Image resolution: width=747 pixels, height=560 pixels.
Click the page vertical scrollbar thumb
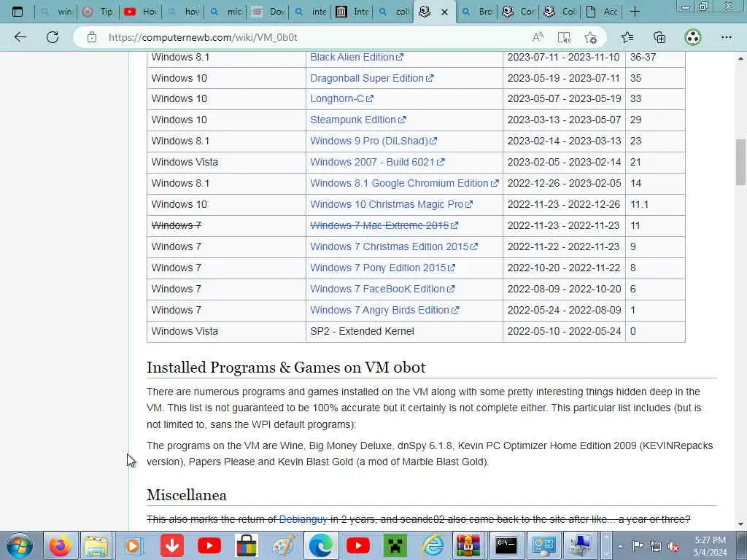pos(740,162)
